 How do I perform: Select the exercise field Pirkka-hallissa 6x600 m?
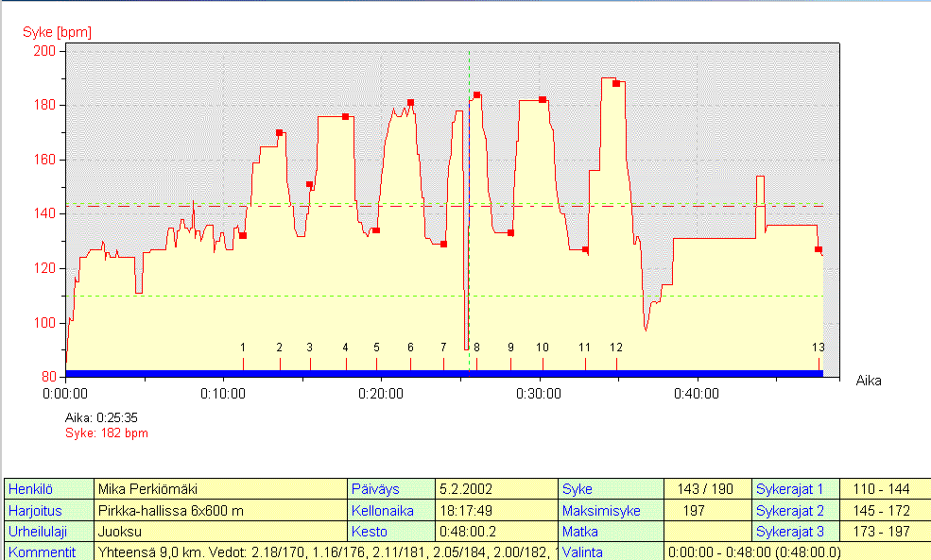coord(220,511)
